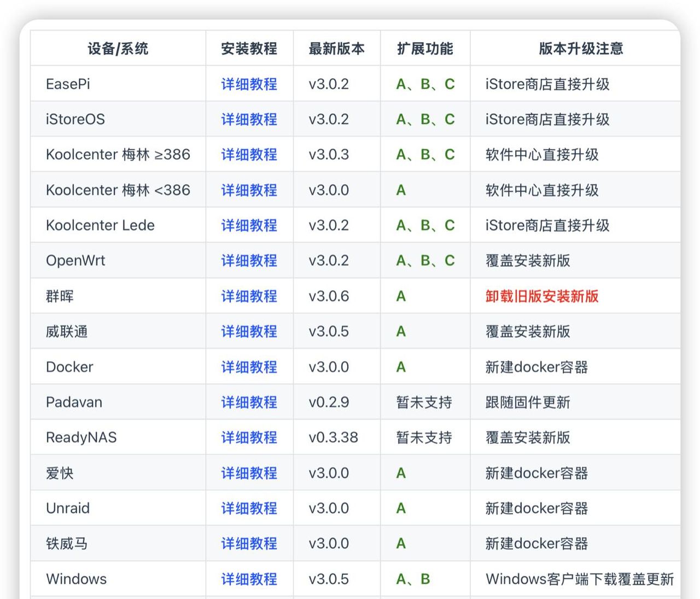Click iStore商店直接升级 in the EasePi row
700x599 pixels.
(x=547, y=84)
